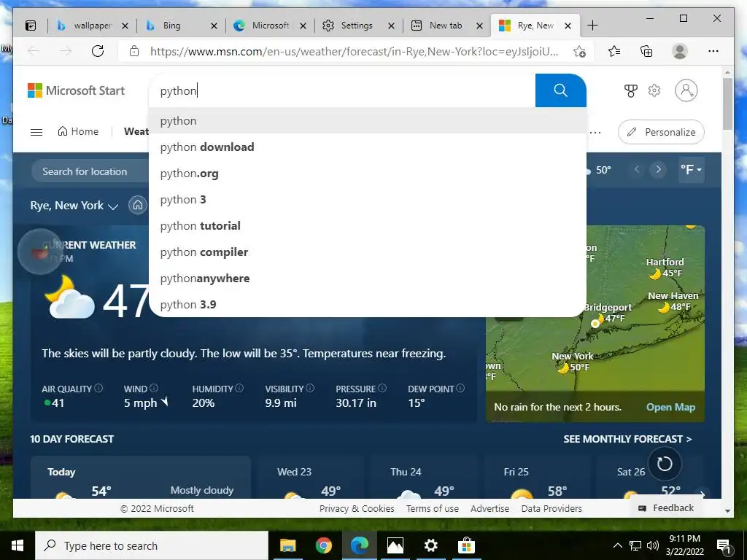Select suggestion "python compiler"

coord(368,252)
